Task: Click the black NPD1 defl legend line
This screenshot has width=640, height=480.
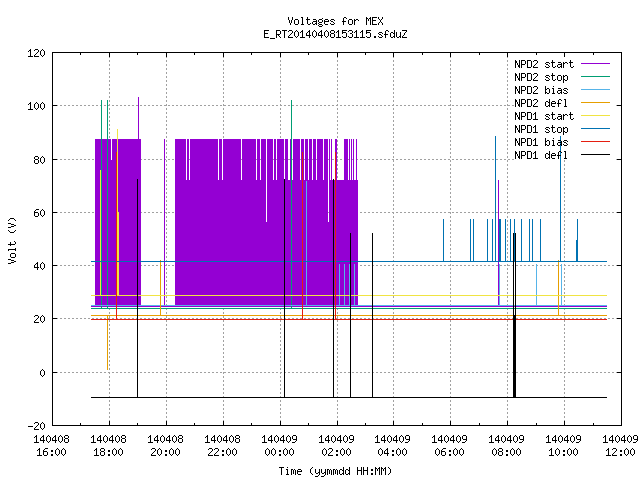Action: 596,155
